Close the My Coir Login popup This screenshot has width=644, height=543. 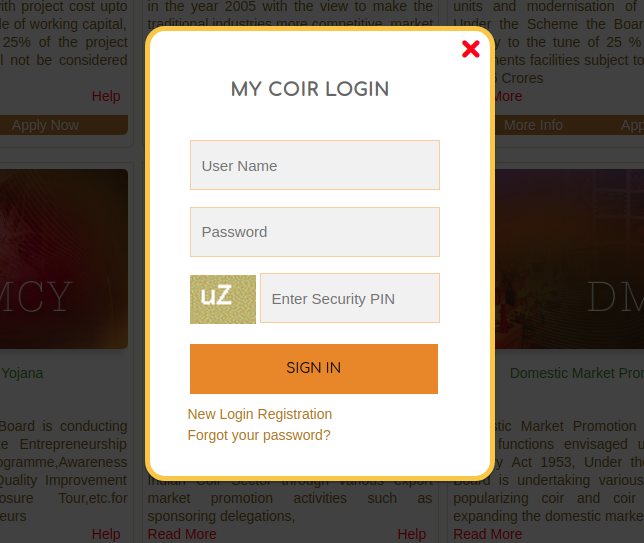pos(471,49)
